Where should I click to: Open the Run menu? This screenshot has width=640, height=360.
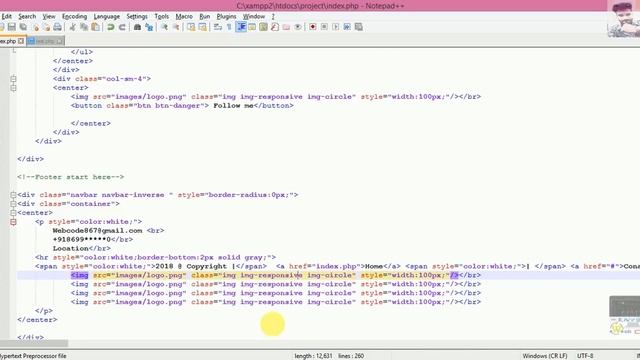(x=204, y=16)
